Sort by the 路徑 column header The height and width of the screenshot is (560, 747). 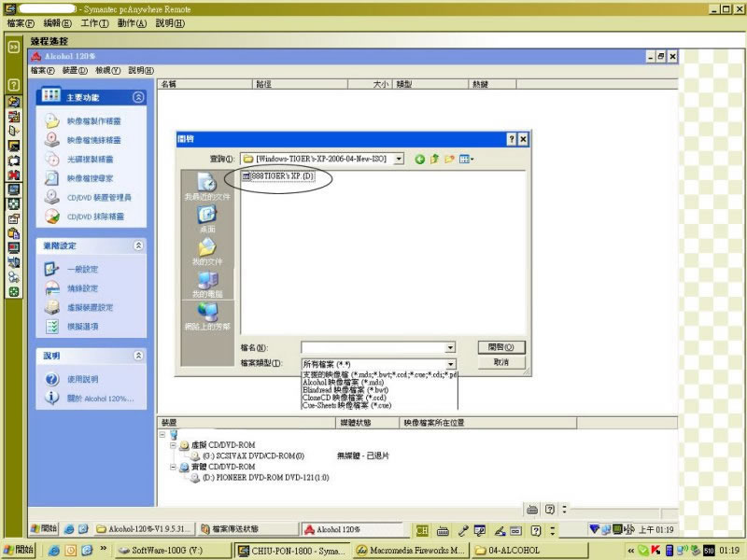pos(300,84)
